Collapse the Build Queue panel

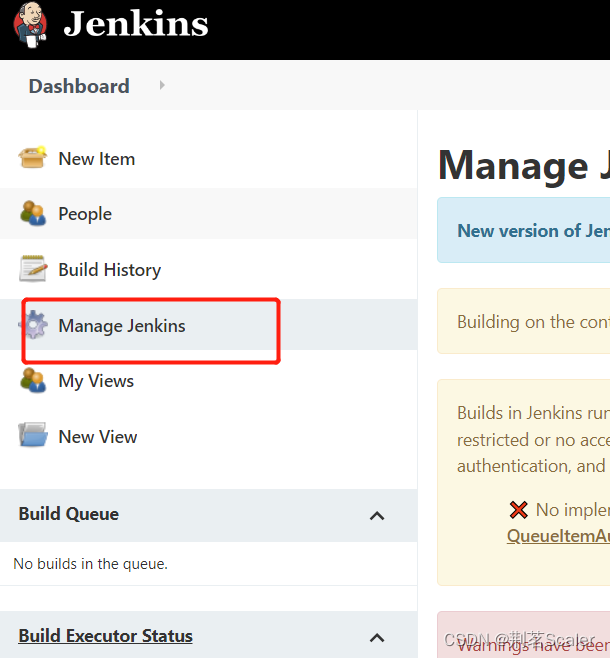pos(377,515)
